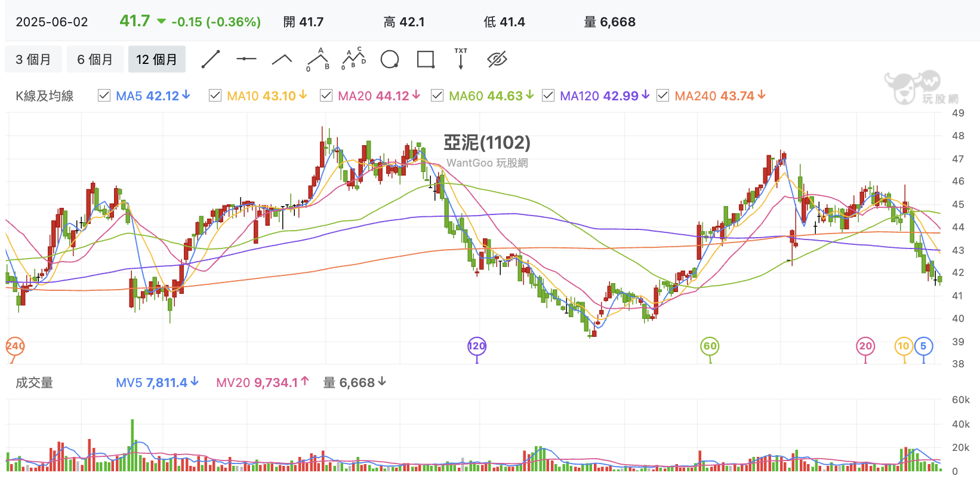Select the 0-A-B-C-D wave pattern tool

coord(353,59)
